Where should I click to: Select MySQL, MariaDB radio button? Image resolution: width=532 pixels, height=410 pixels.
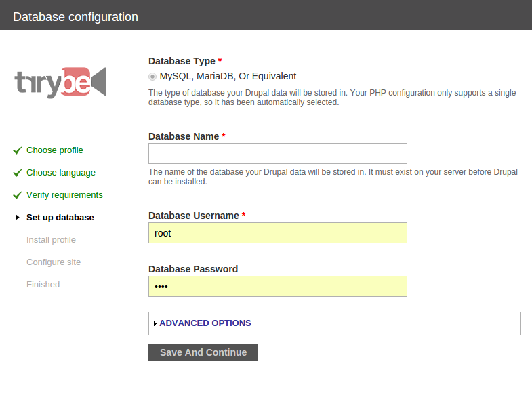pyautogui.click(x=152, y=77)
